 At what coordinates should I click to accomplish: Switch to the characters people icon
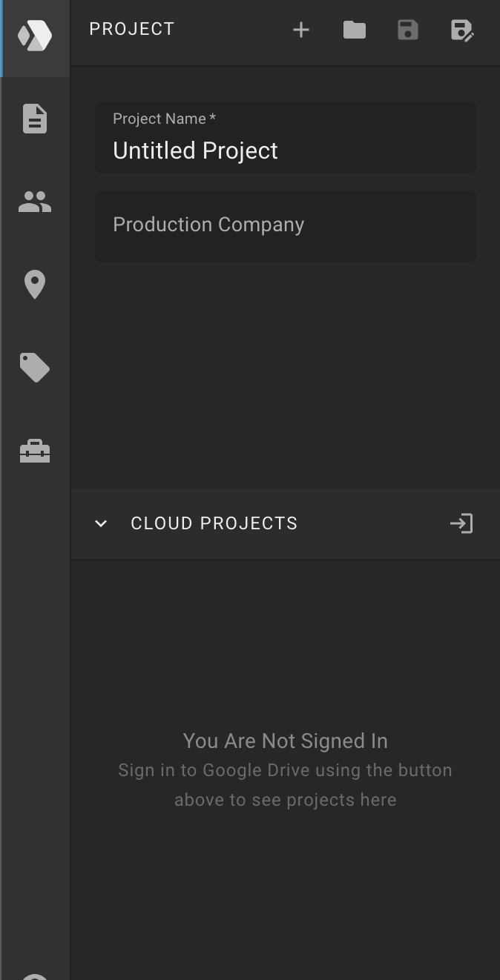point(35,202)
